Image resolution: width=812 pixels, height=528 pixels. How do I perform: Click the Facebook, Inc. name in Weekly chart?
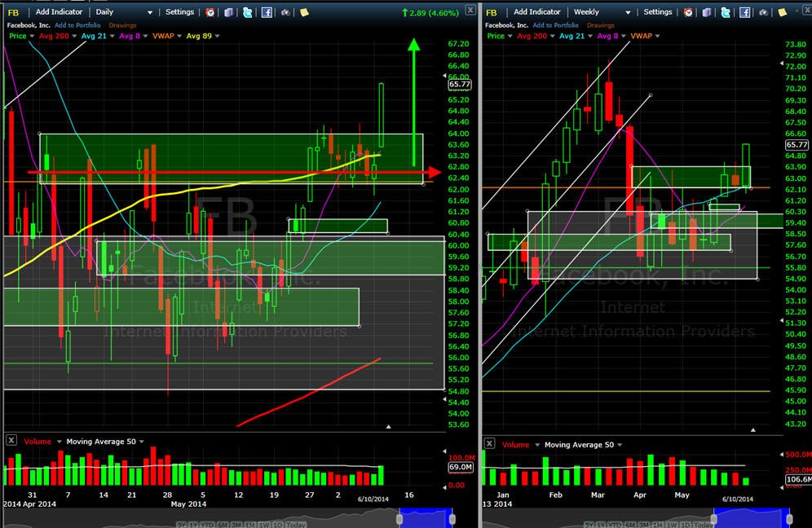click(x=506, y=24)
